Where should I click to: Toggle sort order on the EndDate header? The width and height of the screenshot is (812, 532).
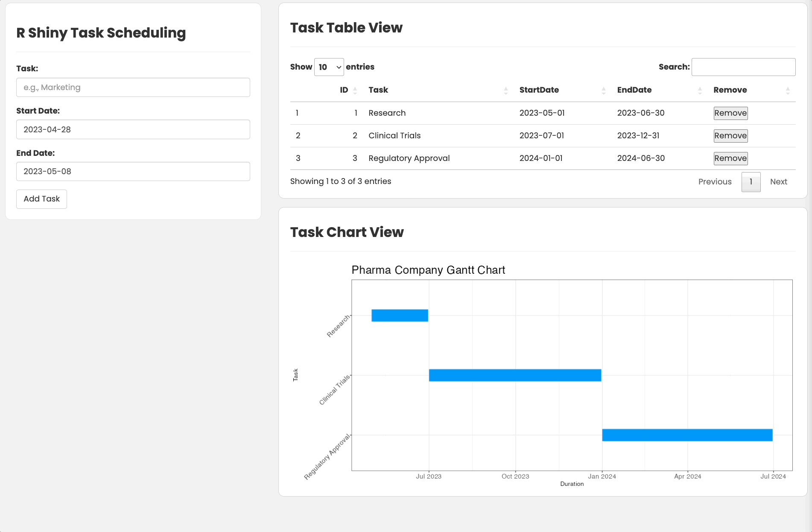point(700,90)
